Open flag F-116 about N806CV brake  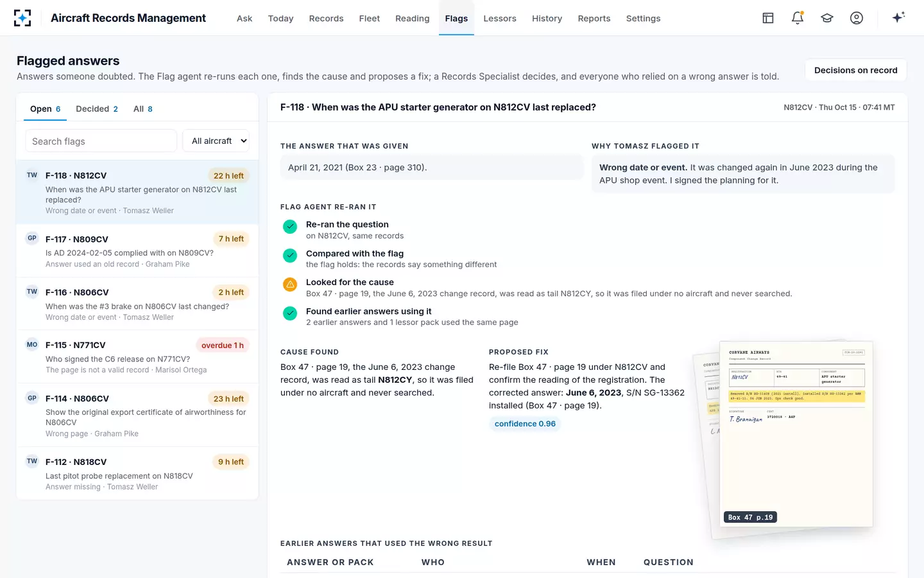coord(137,304)
